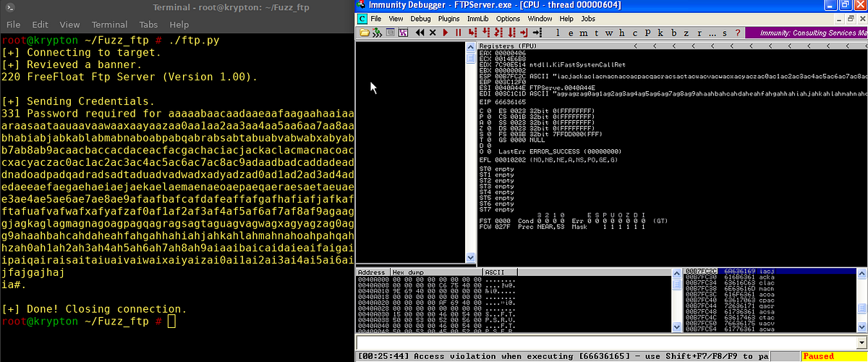Click the Step over icon in the debugger toolbar

(x=486, y=33)
